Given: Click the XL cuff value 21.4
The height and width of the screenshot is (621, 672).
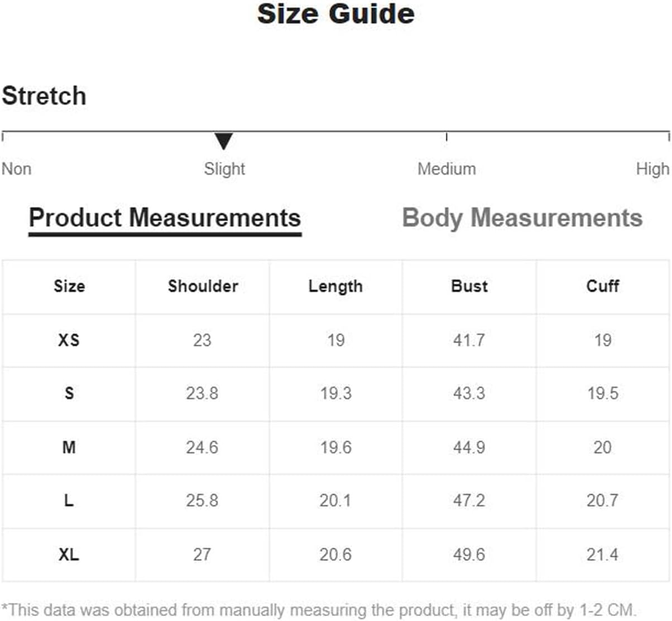Looking at the screenshot, I should pos(602,555).
